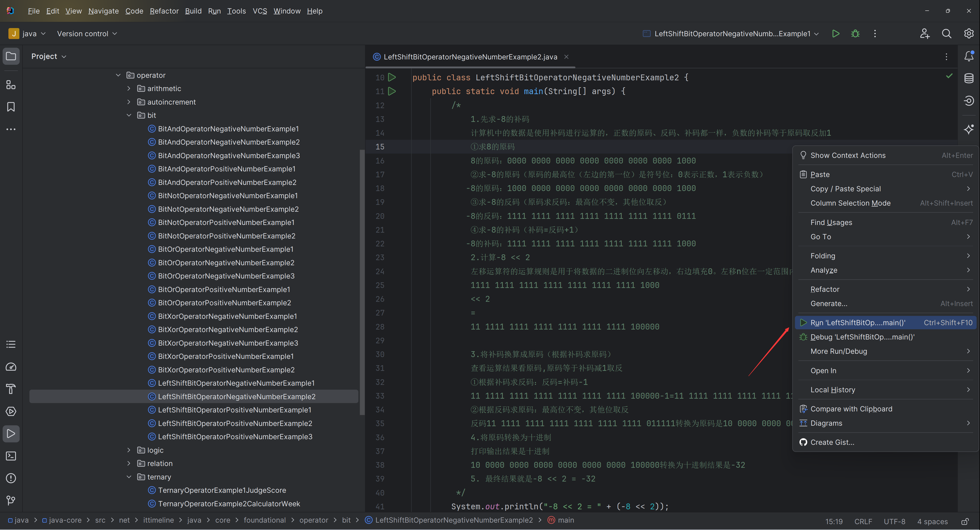Image resolution: width=980 pixels, height=530 pixels.
Task: Open Search Everywhere magnifier icon
Action: 947,34
